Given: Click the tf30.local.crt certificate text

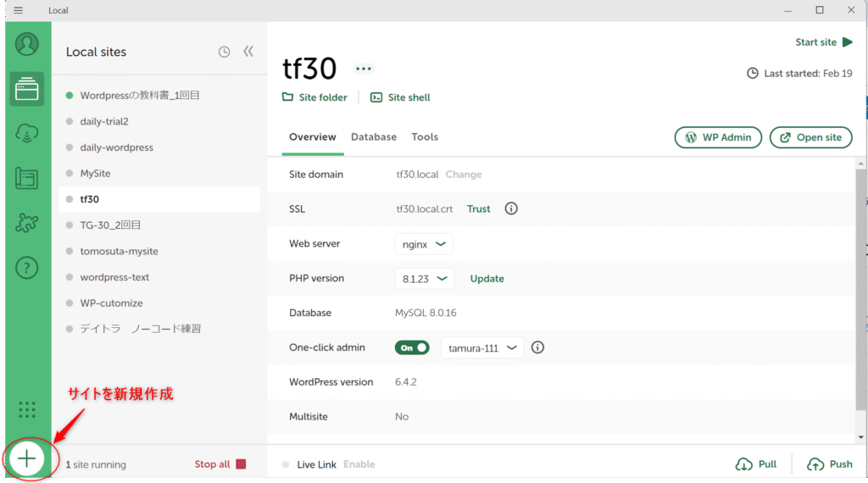Looking at the screenshot, I should point(425,209).
